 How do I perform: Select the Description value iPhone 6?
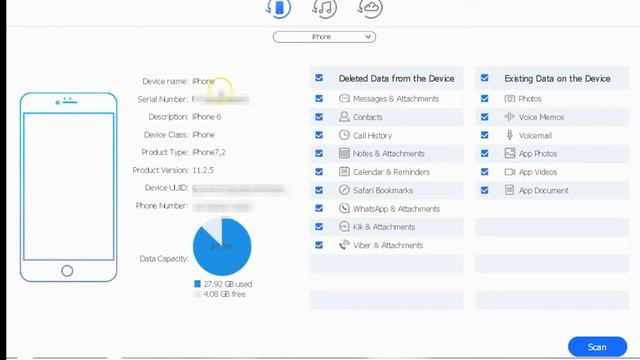coord(207,117)
